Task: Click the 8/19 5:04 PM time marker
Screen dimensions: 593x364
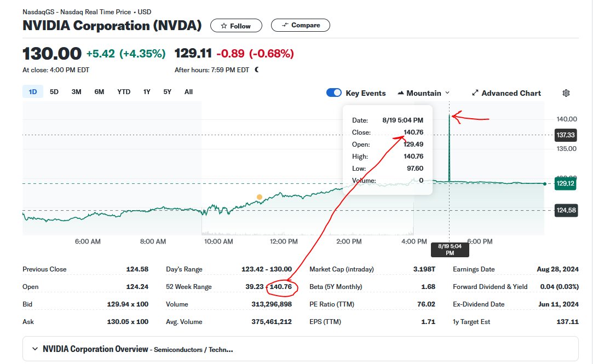Action: tap(450, 250)
